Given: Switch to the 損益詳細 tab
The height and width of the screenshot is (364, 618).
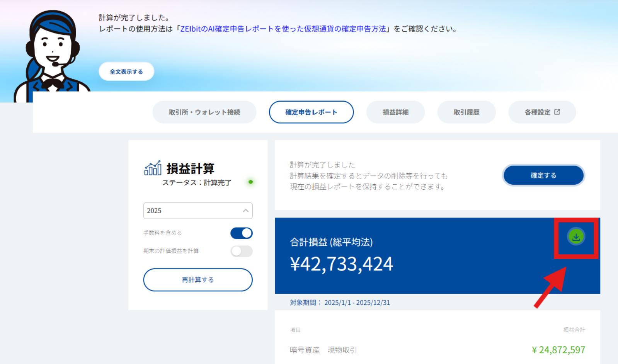Looking at the screenshot, I should click(395, 112).
